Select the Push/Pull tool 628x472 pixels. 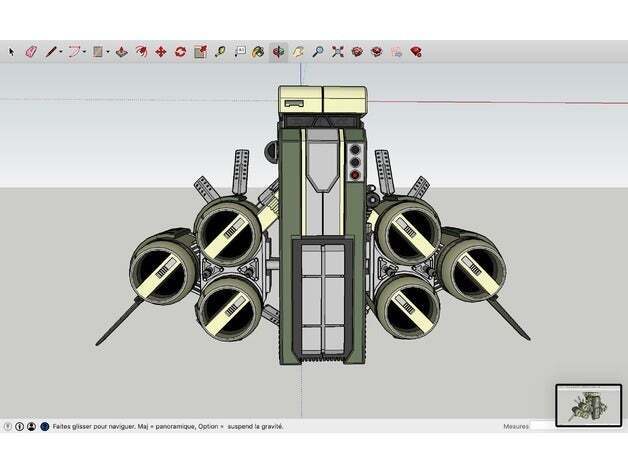tap(122, 52)
